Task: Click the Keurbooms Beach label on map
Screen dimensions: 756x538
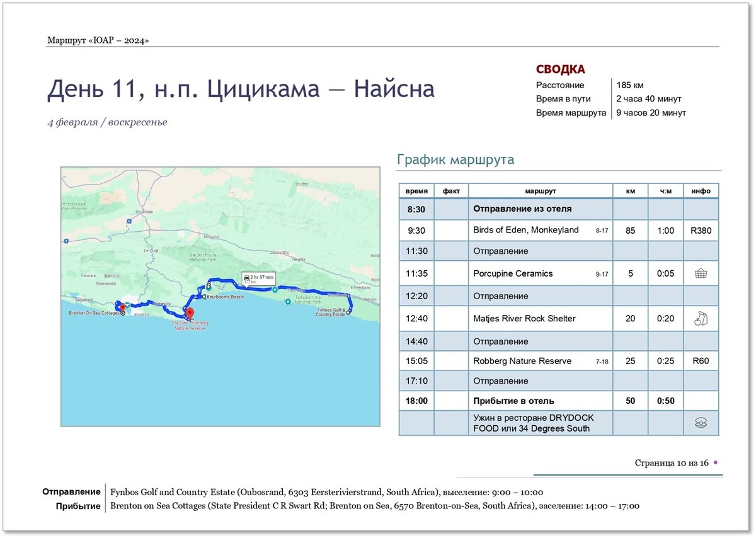Action: (x=226, y=296)
